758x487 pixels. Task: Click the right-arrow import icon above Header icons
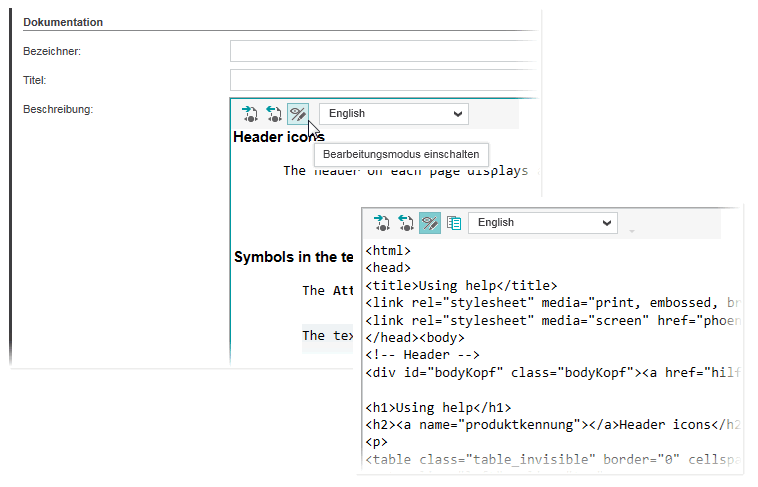250,114
